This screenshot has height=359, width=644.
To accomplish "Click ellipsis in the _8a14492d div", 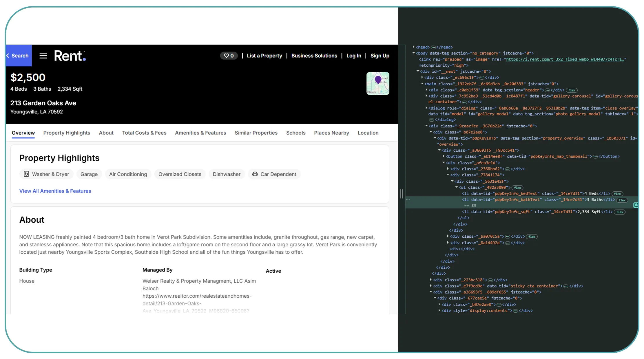I will tap(508, 243).
